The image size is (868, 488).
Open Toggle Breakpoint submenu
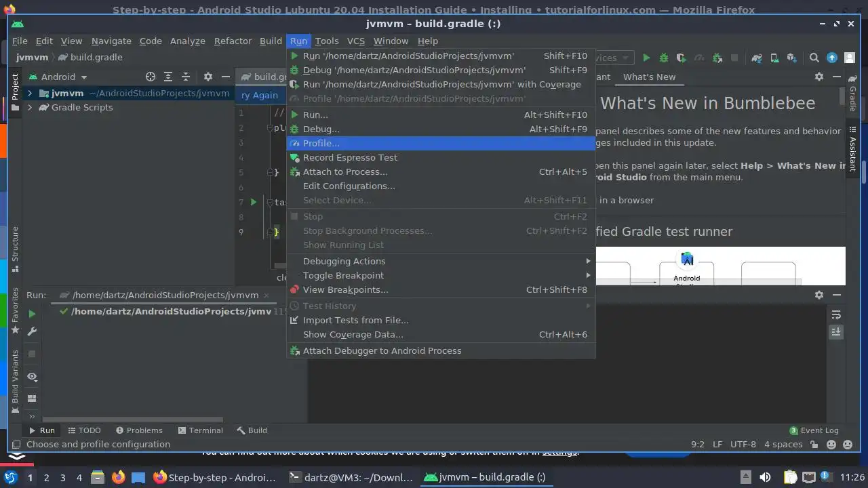point(441,275)
